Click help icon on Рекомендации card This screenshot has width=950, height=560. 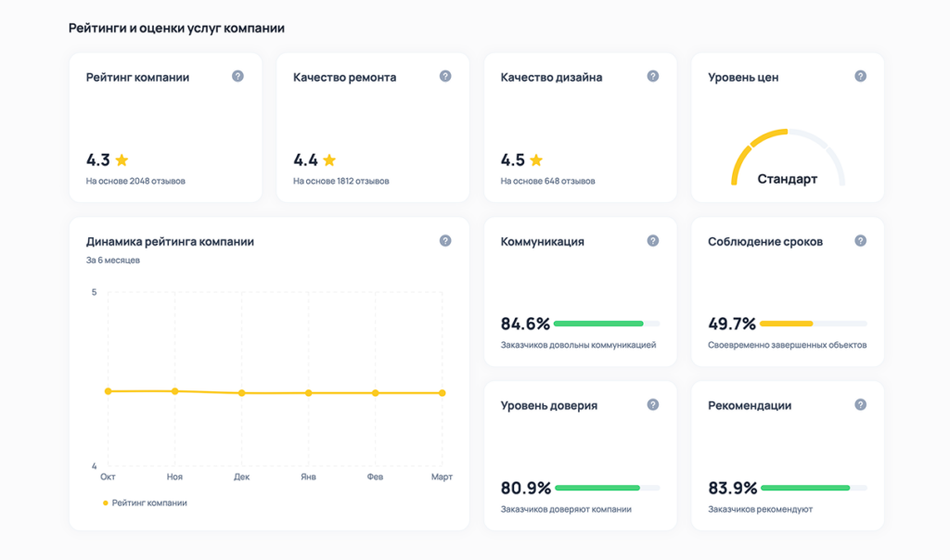pyautogui.click(x=860, y=404)
